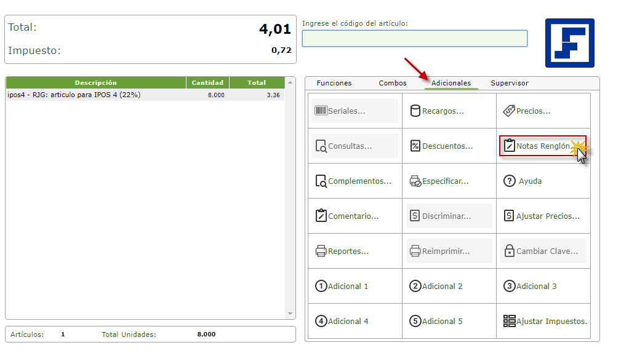Click the Adicional 5 label
629x364 pixels.
[x=442, y=322]
